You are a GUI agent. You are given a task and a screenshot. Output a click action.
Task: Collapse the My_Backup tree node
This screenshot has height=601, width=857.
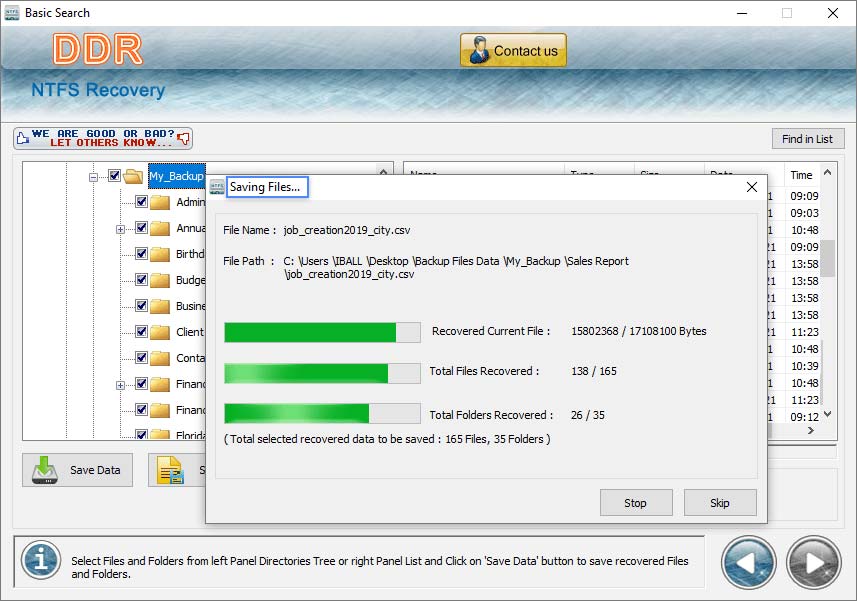[x=93, y=176]
